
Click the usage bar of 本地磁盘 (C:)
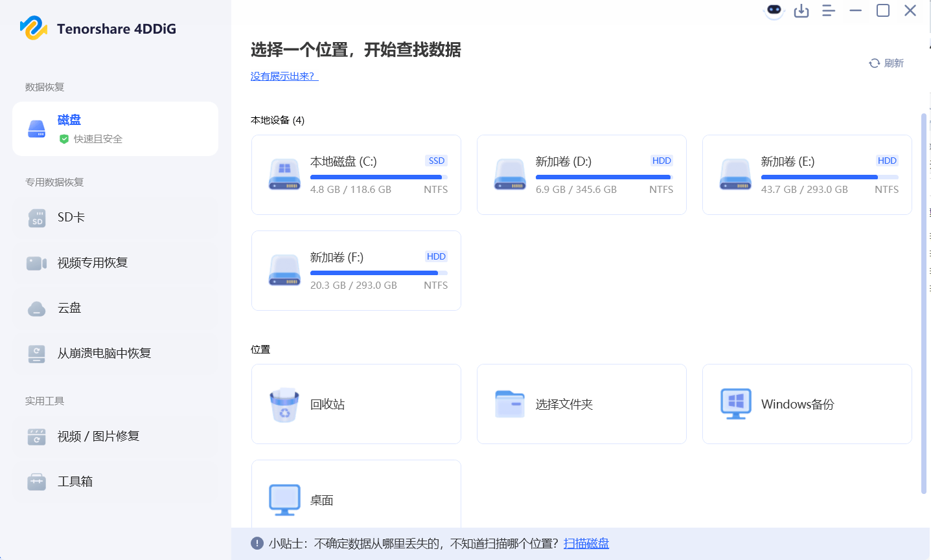pyautogui.click(x=379, y=177)
